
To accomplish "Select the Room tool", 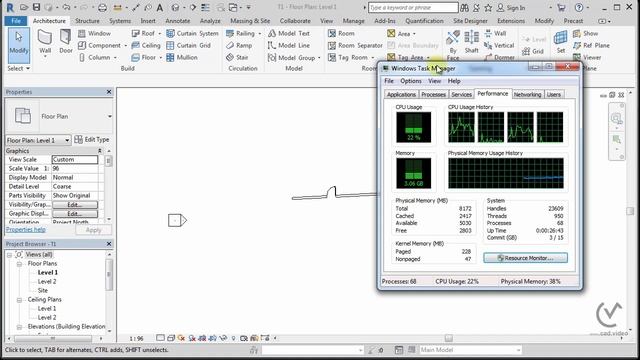I will [341, 33].
